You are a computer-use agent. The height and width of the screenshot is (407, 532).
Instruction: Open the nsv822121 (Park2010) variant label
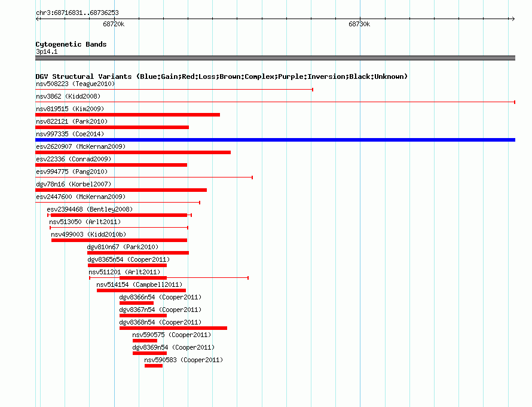(x=72, y=121)
